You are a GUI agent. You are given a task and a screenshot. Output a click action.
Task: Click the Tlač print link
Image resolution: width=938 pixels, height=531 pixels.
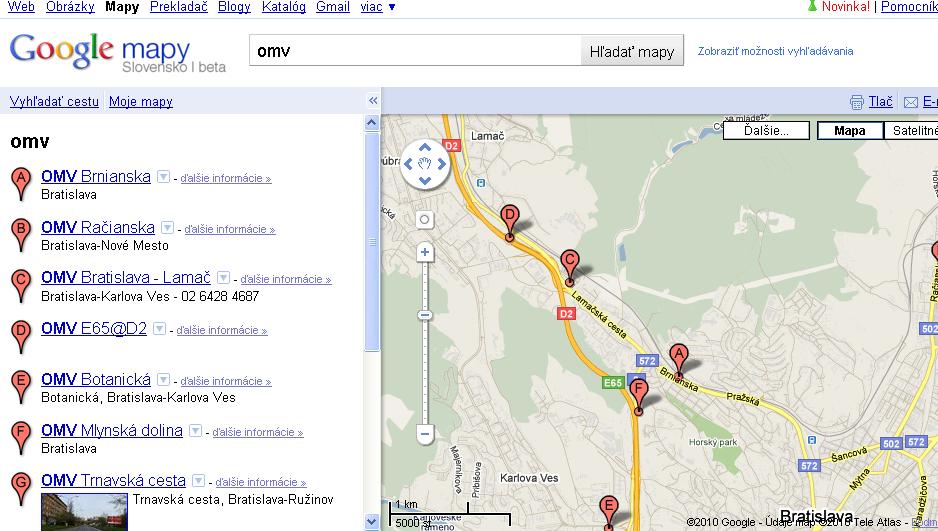tap(881, 102)
